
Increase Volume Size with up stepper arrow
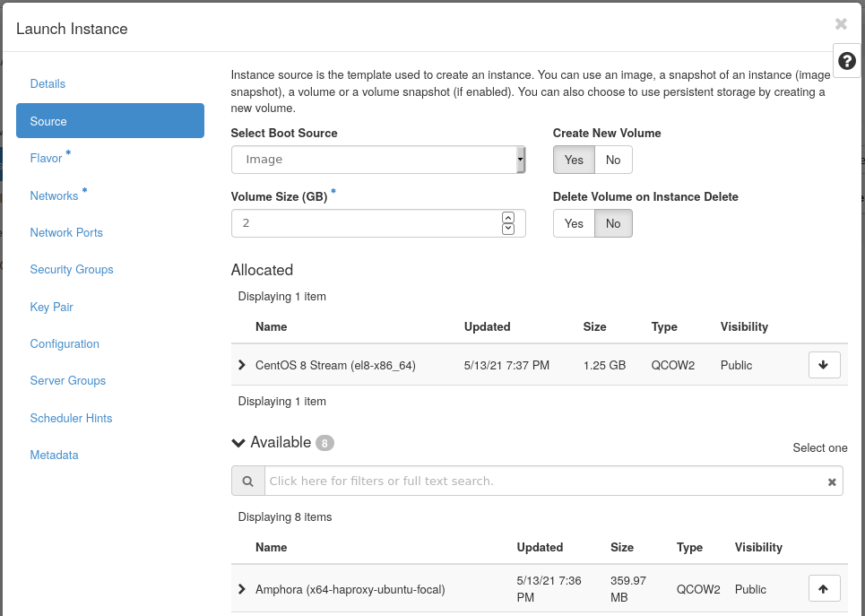508,217
